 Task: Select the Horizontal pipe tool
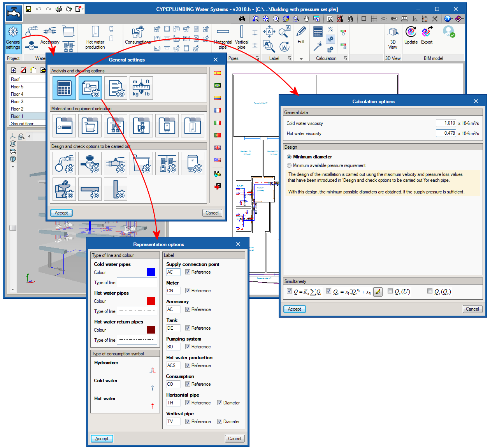[223, 38]
